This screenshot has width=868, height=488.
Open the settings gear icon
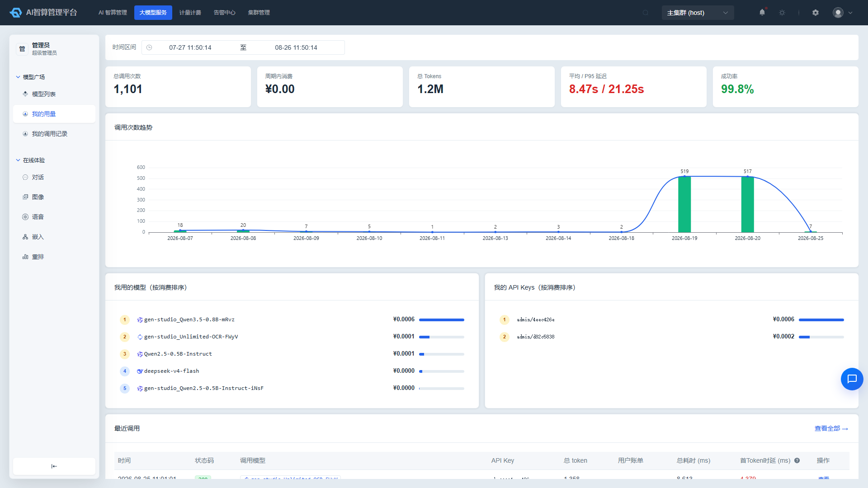[x=816, y=13]
